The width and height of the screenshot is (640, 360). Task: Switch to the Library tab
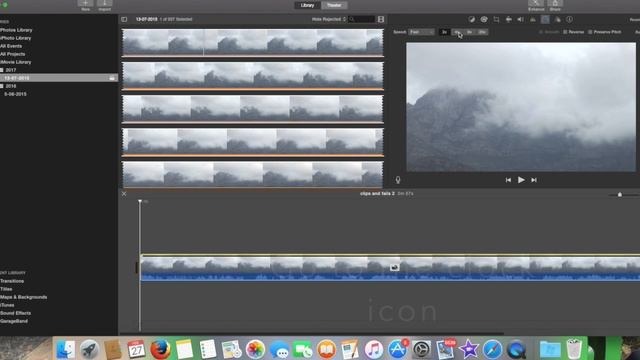pyautogui.click(x=307, y=5)
